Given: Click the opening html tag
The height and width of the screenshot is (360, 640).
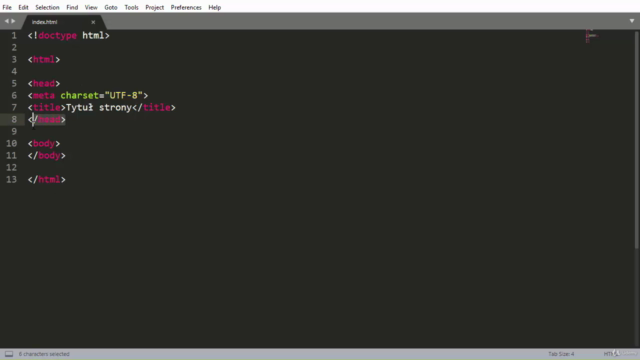Looking at the screenshot, I should tap(44, 60).
